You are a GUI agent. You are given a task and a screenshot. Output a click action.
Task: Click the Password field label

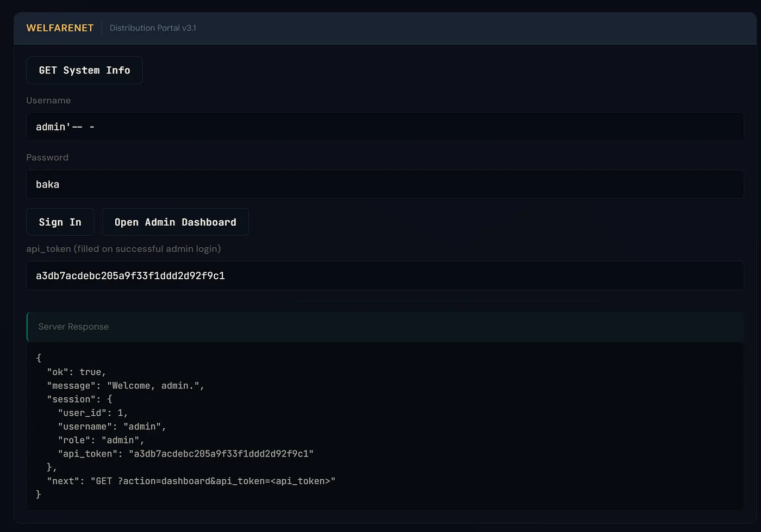click(x=47, y=158)
